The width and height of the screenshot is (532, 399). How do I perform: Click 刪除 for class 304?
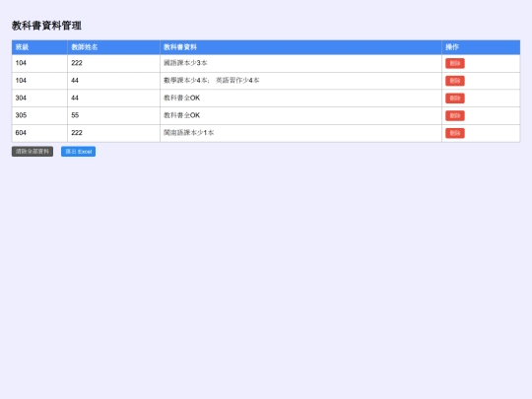pyautogui.click(x=454, y=99)
